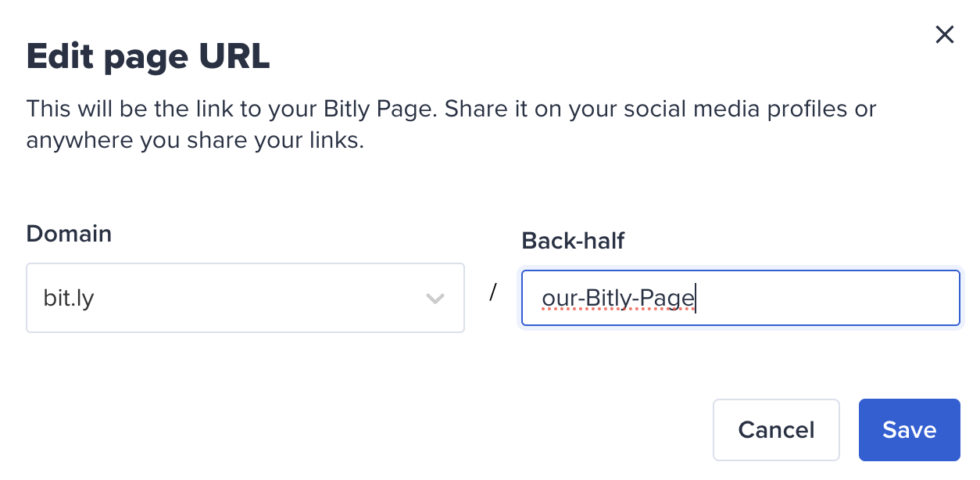Select the "bit.ly" value text
Image resolution: width=980 pixels, height=480 pixels.
coord(69,299)
